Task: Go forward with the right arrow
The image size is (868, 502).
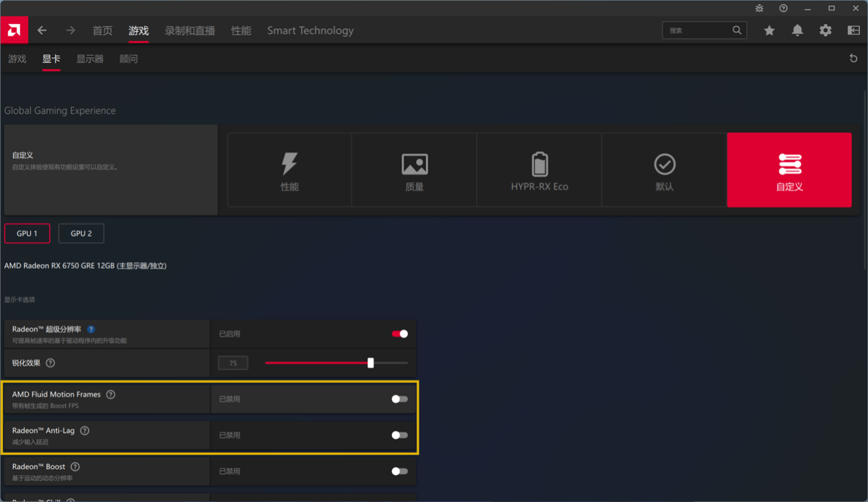Action: pos(70,30)
